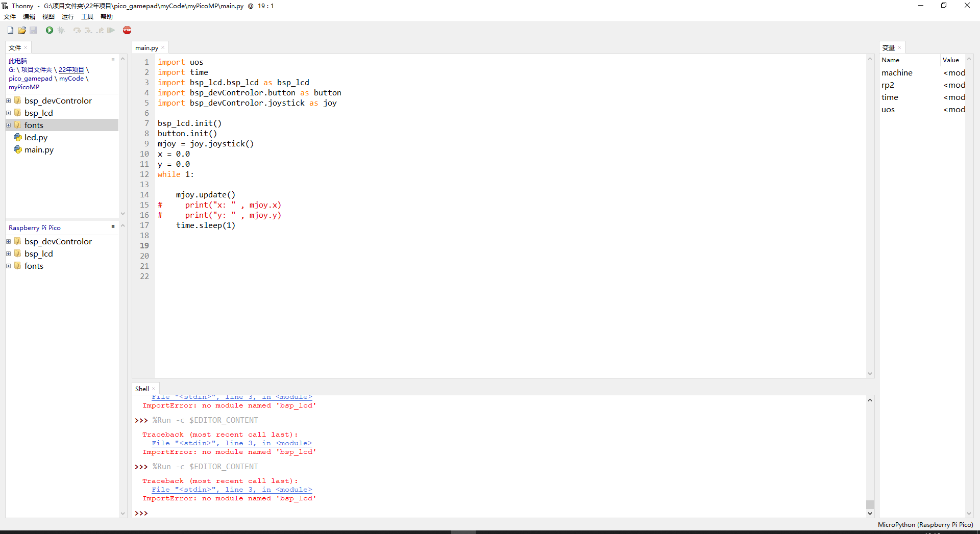Click Pico bsp_lcd folder icon

(x=18, y=254)
